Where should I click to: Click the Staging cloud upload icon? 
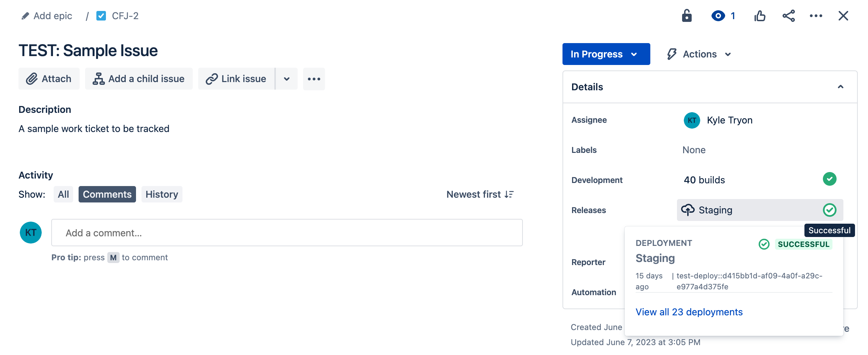click(x=688, y=210)
